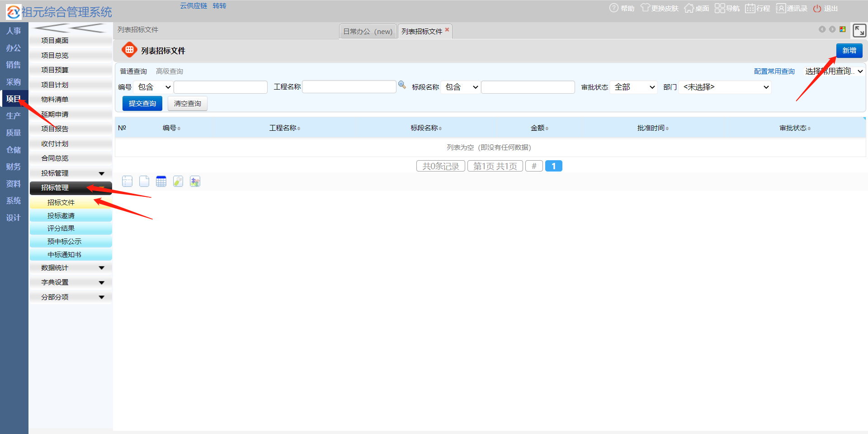Expand the 投标管理 sidebar section
The width and height of the screenshot is (868, 434).
(x=71, y=173)
